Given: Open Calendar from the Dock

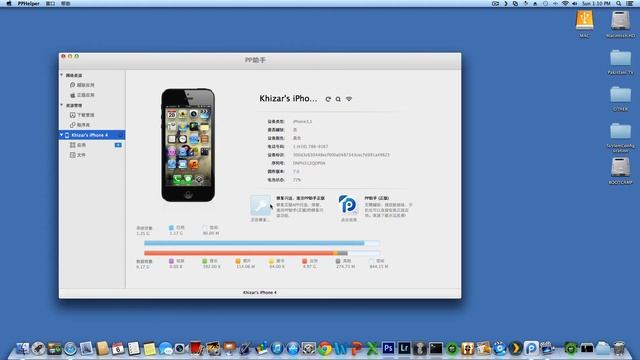Looking at the screenshot, I should tap(118, 349).
